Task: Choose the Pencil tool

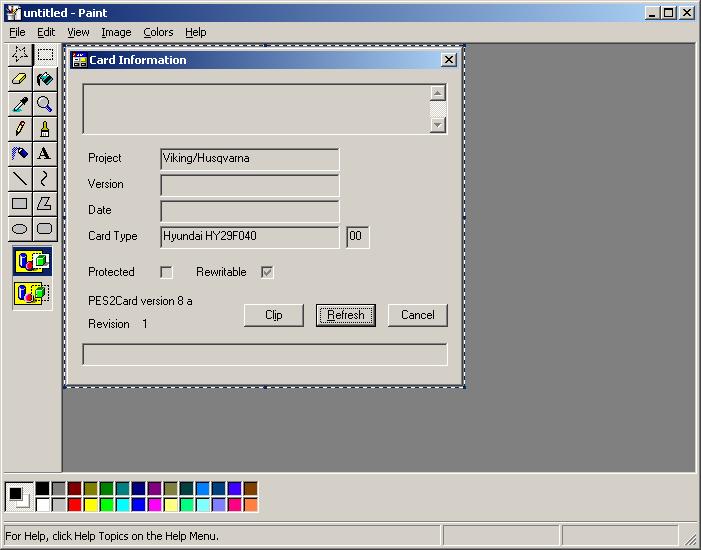Action: coord(20,129)
